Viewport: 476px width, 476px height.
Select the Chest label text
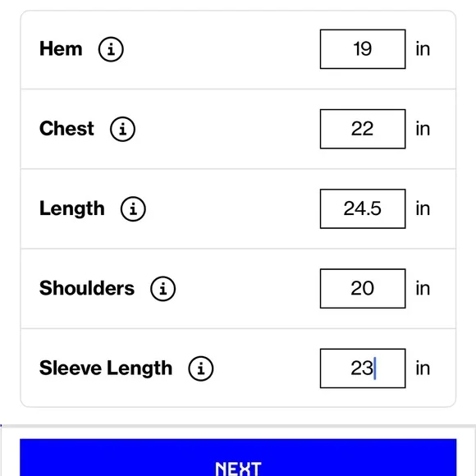point(66,129)
